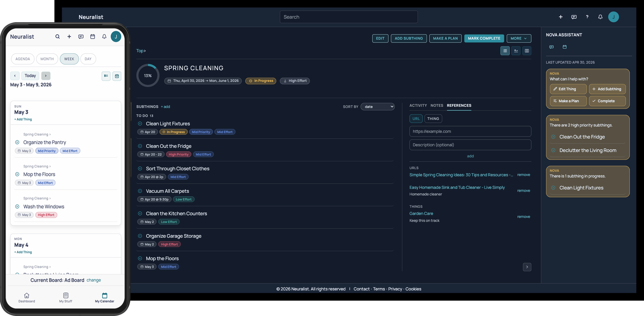Tap date picker icon in mobile calendar
Viewport: 644px width, 316px height.
coord(117,76)
